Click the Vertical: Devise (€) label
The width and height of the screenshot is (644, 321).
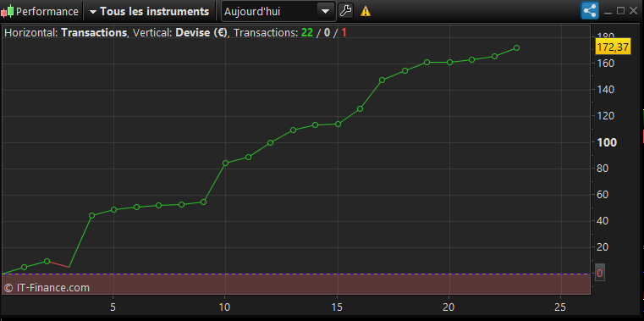pyautogui.click(x=180, y=33)
